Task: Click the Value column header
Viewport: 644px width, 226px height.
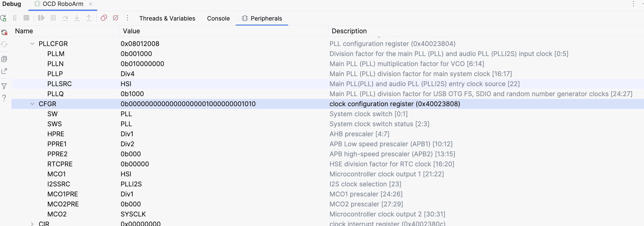Action: (x=131, y=31)
